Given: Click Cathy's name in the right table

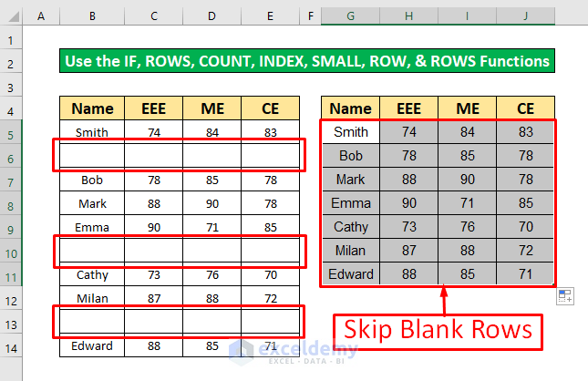Looking at the screenshot, I should 350,227.
